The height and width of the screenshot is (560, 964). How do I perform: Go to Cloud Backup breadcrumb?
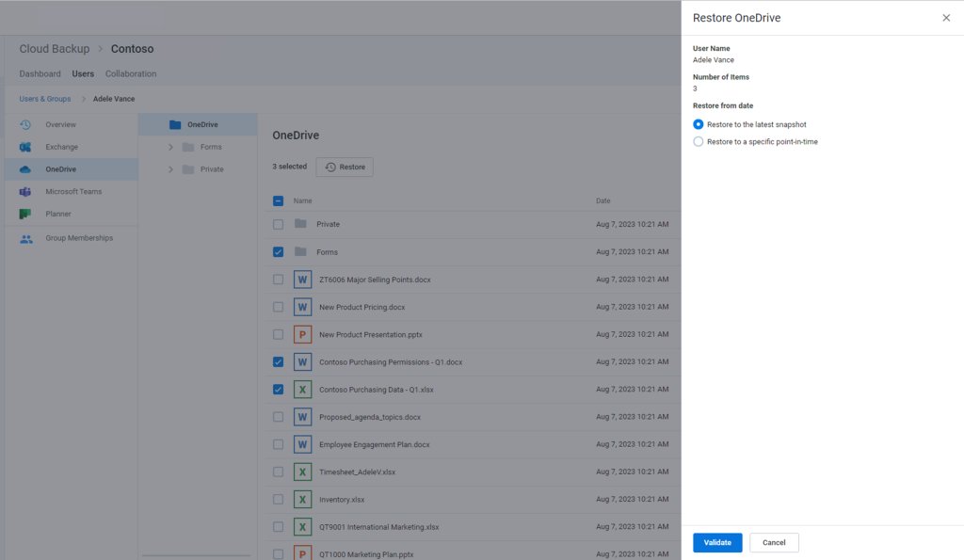[54, 49]
